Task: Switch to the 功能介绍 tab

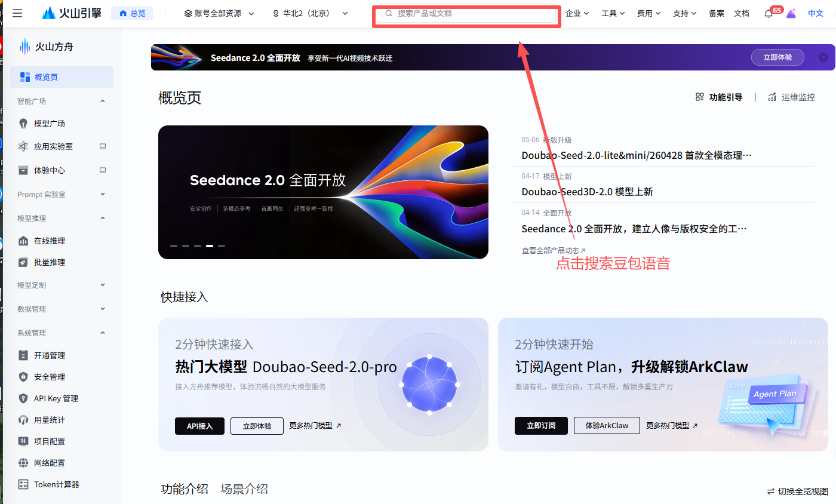Action: [185, 489]
